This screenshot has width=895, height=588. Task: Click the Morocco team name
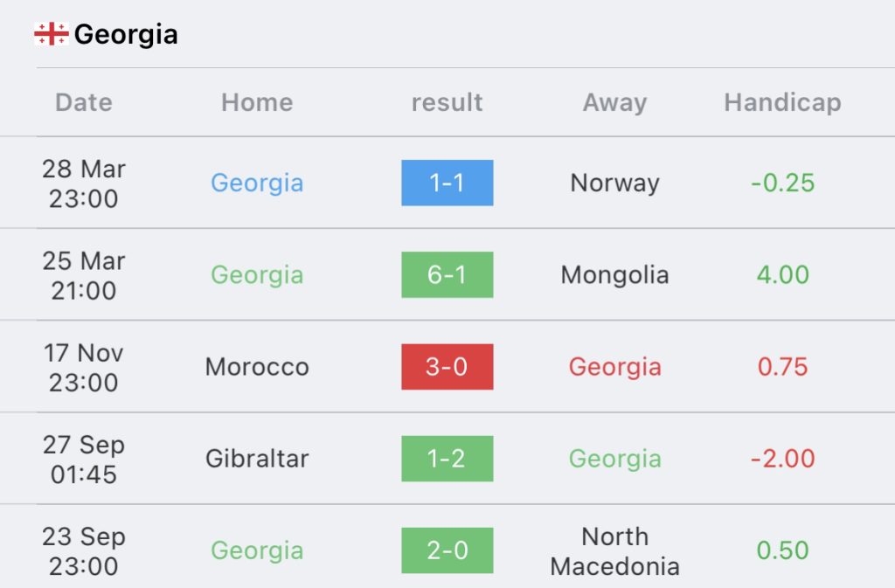click(x=257, y=367)
